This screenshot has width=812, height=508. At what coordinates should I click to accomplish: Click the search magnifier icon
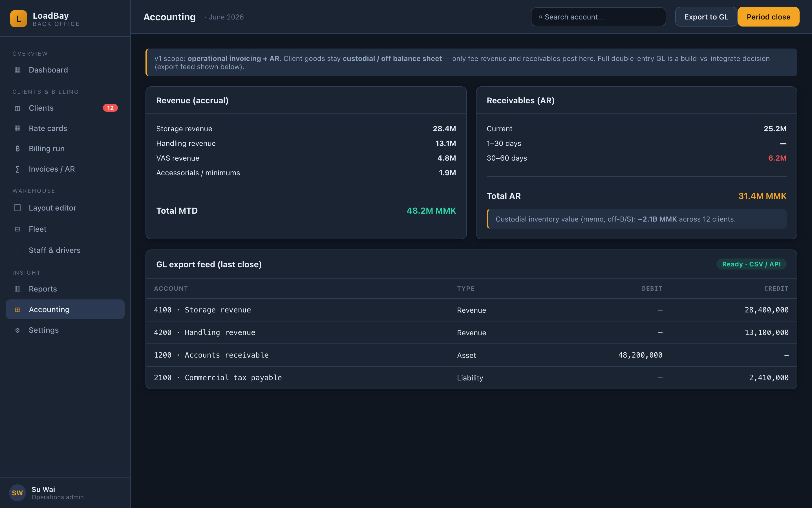coord(540,17)
